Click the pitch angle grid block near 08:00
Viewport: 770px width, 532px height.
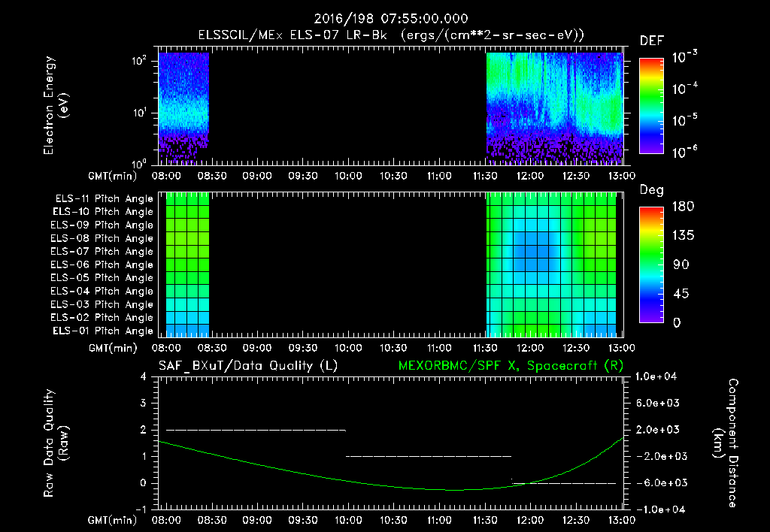[x=187, y=264]
